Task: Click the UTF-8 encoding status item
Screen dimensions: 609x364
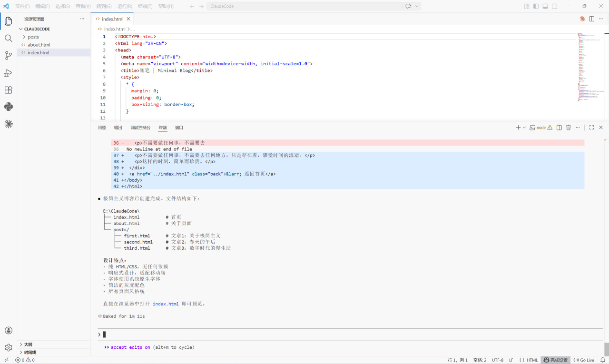Action: click(498, 360)
